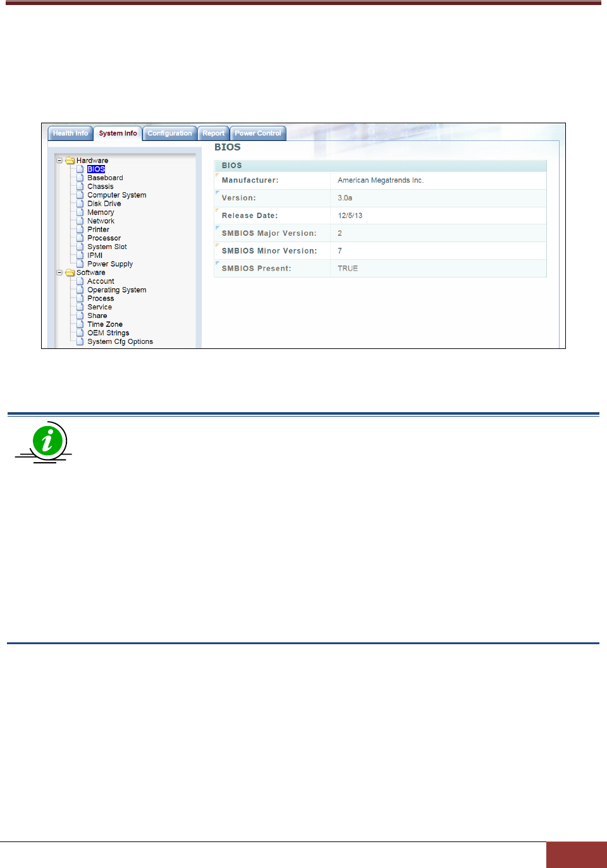
Task: Select Share in the software tree
Action: coord(97,315)
